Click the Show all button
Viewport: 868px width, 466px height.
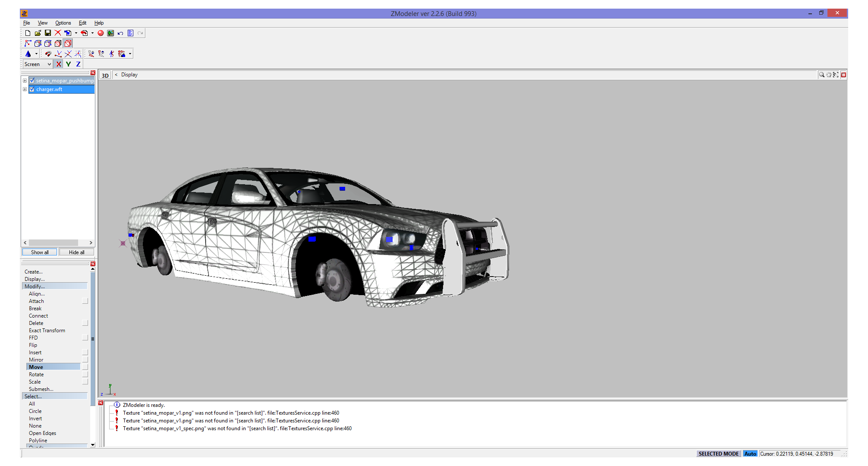pyautogui.click(x=39, y=252)
